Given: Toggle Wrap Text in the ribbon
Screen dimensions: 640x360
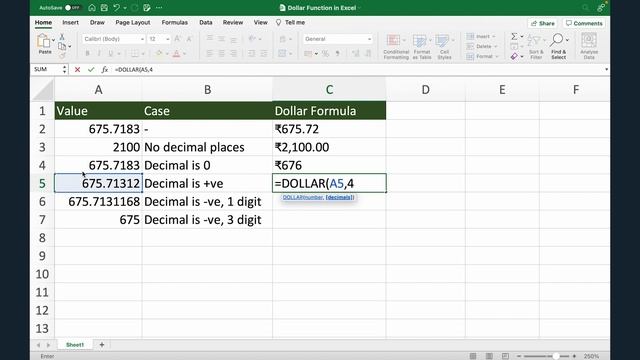Looking at the screenshot, I should click(282, 39).
